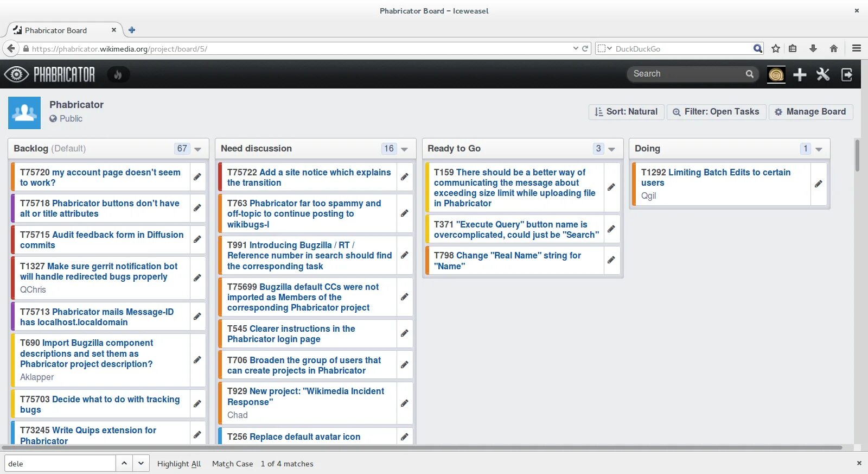This screenshot has width=868, height=474.
Task: Click the flame icon beside Phabricator logo
Action: pyautogui.click(x=118, y=74)
